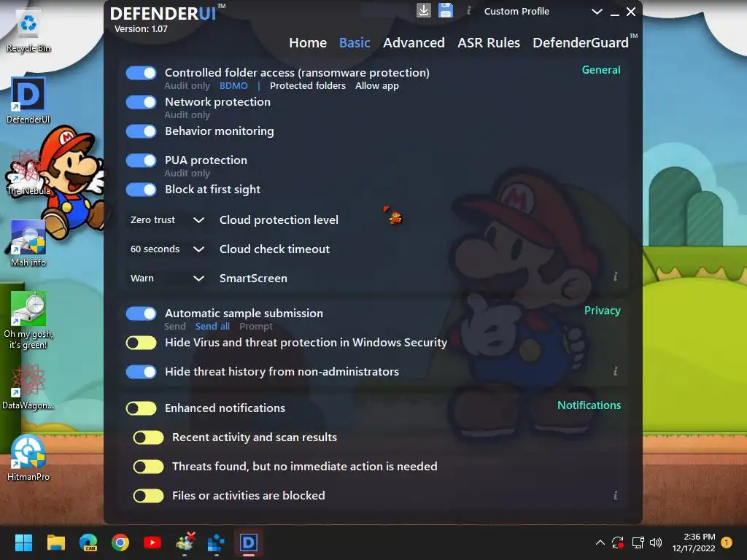Image resolution: width=747 pixels, height=560 pixels.
Task: Open the Windows Start menu
Action: coord(23,542)
